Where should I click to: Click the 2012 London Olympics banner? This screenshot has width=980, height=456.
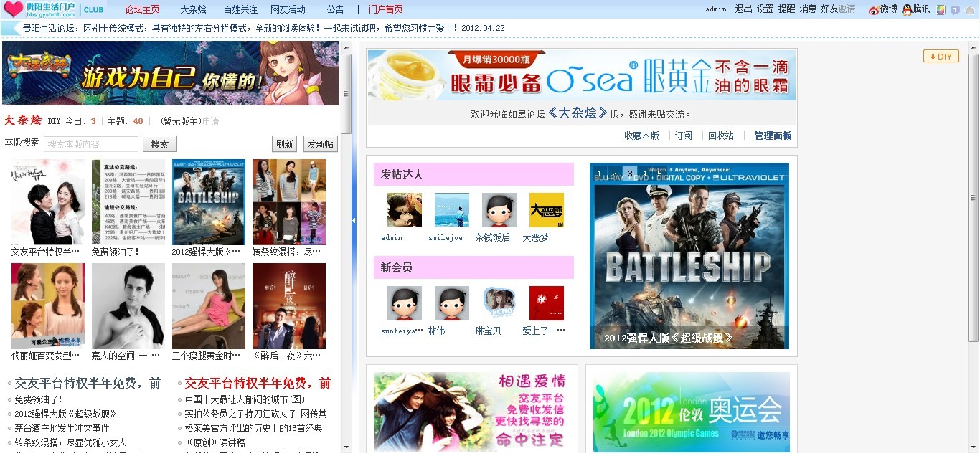[x=691, y=412]
